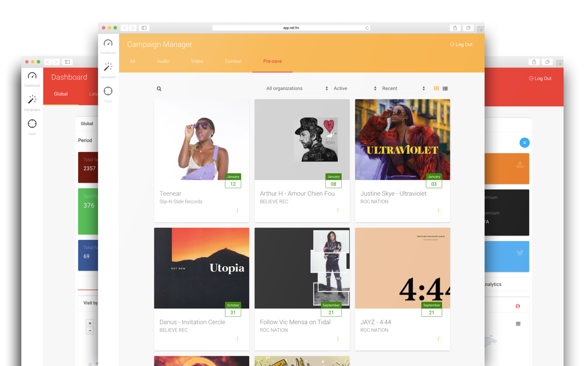
Task: Select the Pre-save tab
Action: coord(272,61)
